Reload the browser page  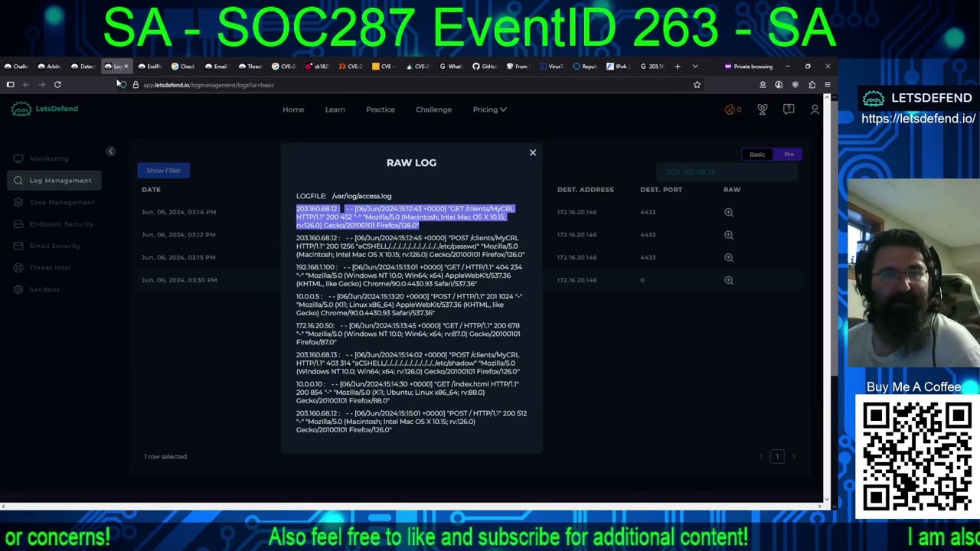(x=57, y=85)
